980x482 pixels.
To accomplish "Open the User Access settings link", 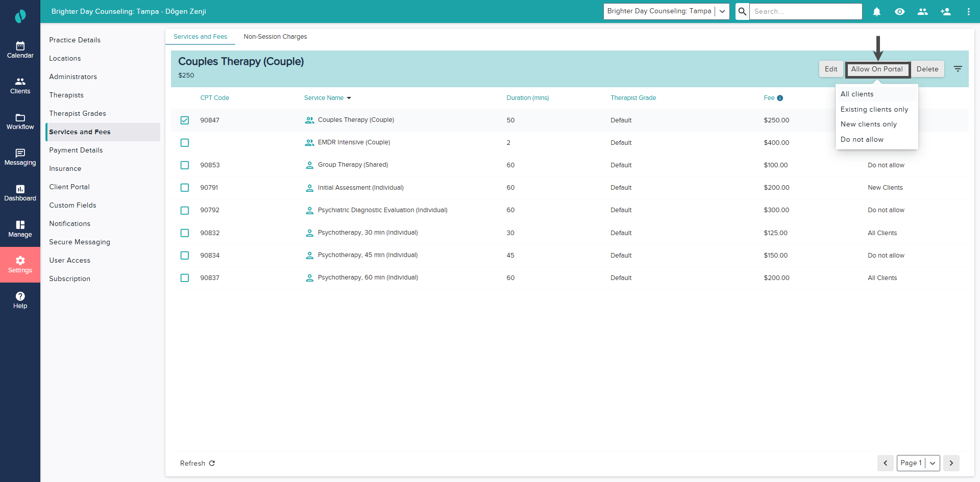I will coord(70,260).
